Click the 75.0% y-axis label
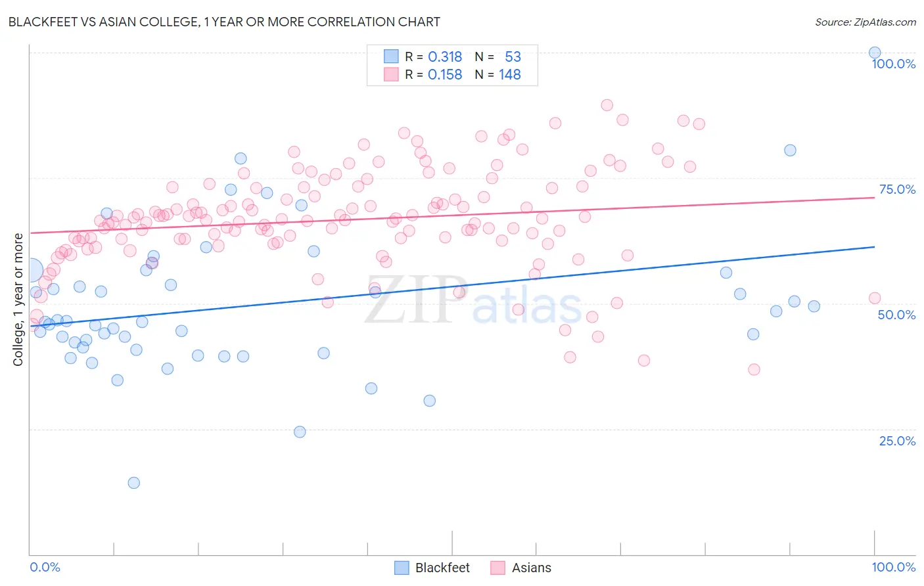This screenshot has height=586, width=924. pyautogui.click(x=897, y=189)
